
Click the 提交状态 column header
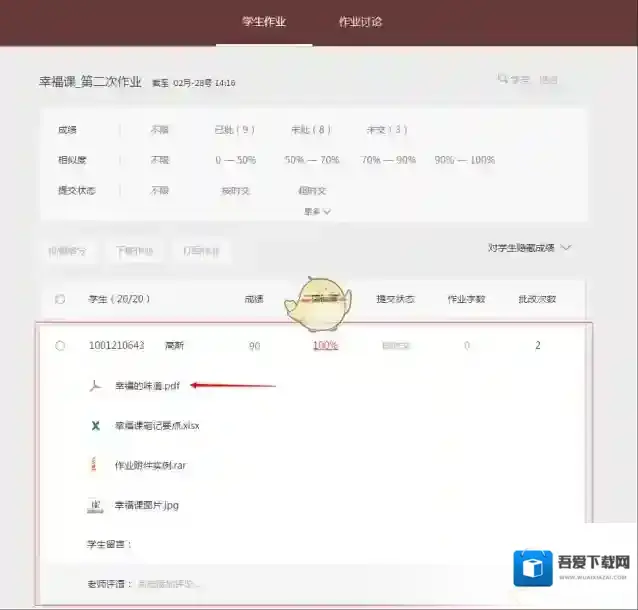click(395, 299)
